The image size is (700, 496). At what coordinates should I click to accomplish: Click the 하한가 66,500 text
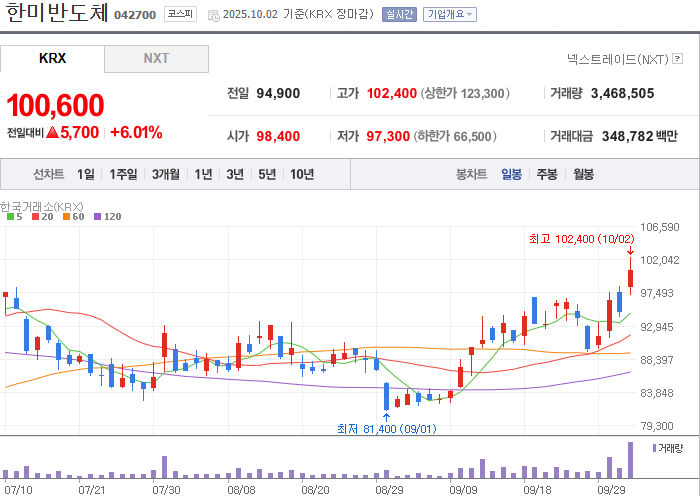[455, 136]
